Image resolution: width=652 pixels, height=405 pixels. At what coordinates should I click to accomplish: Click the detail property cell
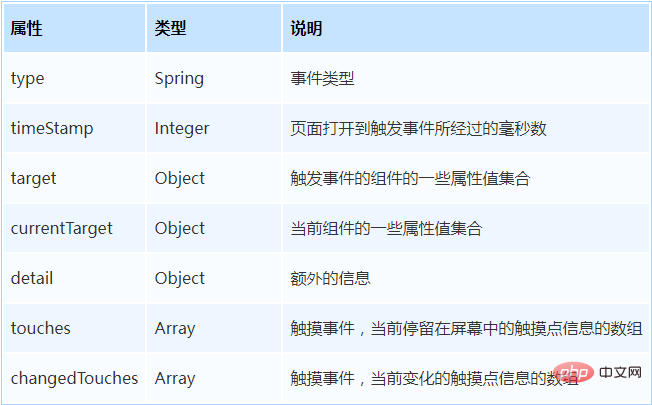point(31,278)
